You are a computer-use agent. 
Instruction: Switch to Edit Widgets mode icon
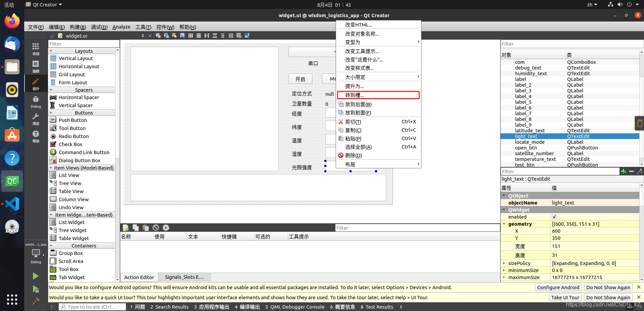[x=158, y=36]
